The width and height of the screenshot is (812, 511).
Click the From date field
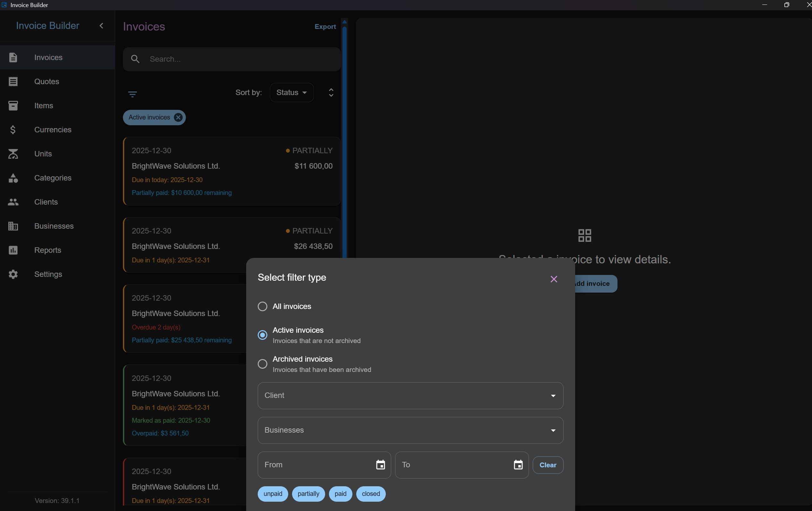[324, 465]
